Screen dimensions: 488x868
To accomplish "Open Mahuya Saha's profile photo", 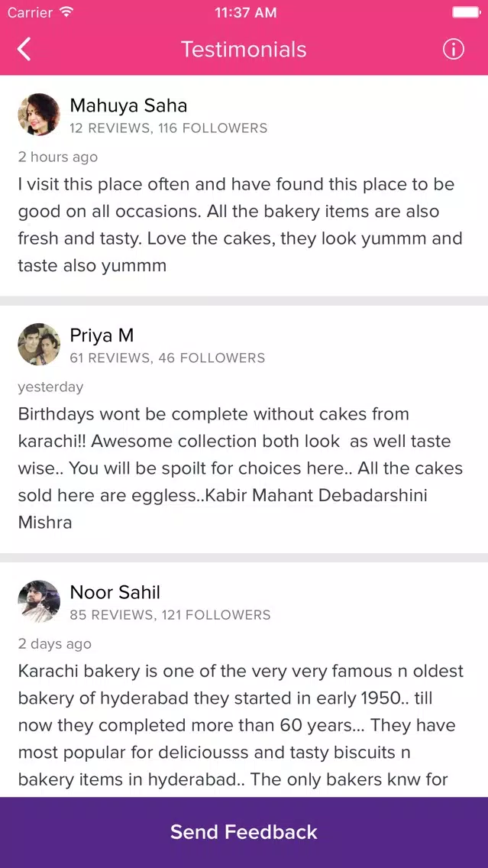I will pyautogui.click(x=39, y=114).
